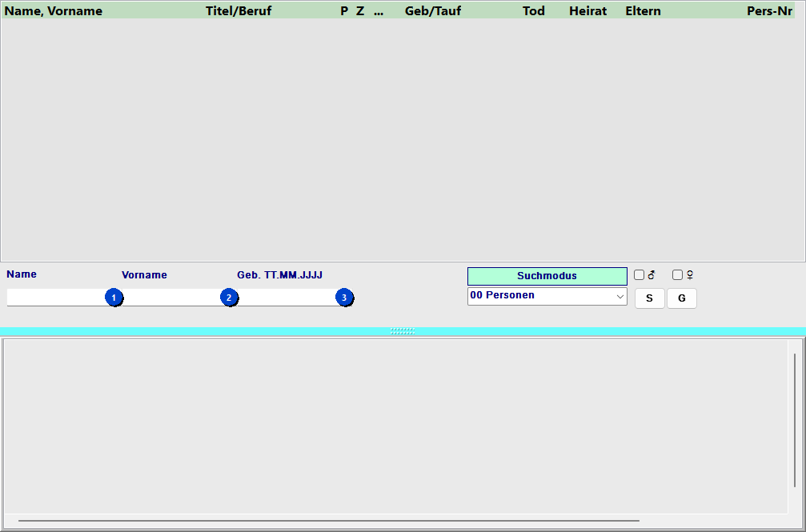Select the Geb/Tauf column header
806x532 pixels.
433,11
